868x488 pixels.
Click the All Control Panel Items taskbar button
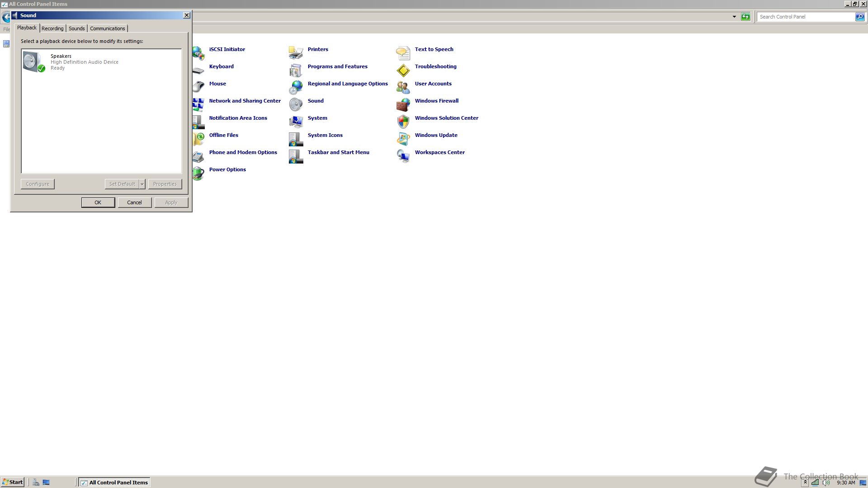[x=114, y=482]
